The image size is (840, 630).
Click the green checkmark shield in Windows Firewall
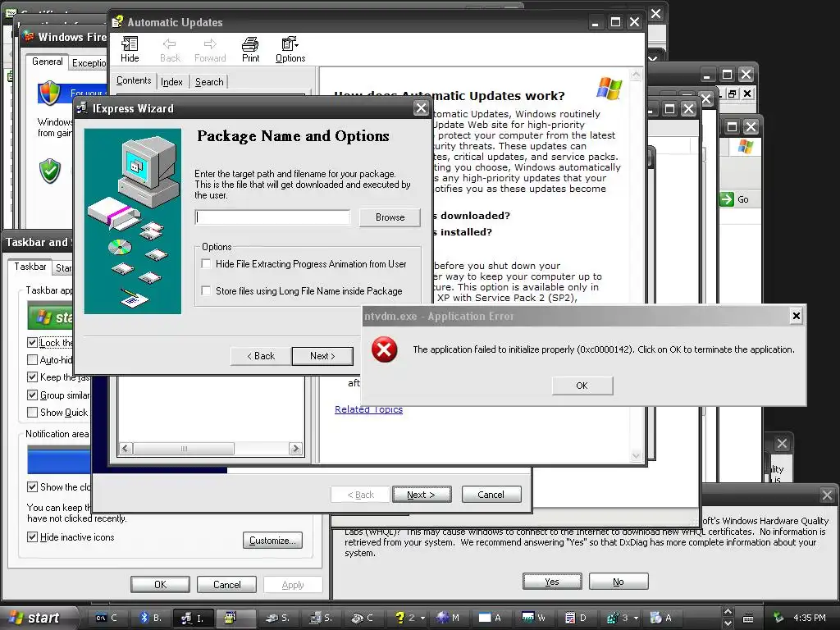point(50,171)
